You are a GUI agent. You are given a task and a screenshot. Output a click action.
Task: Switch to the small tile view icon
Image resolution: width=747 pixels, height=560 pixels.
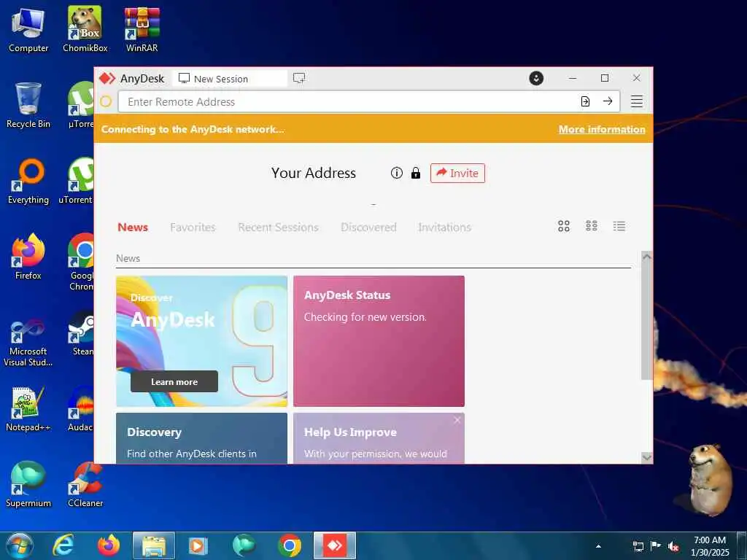click(591, 226)
